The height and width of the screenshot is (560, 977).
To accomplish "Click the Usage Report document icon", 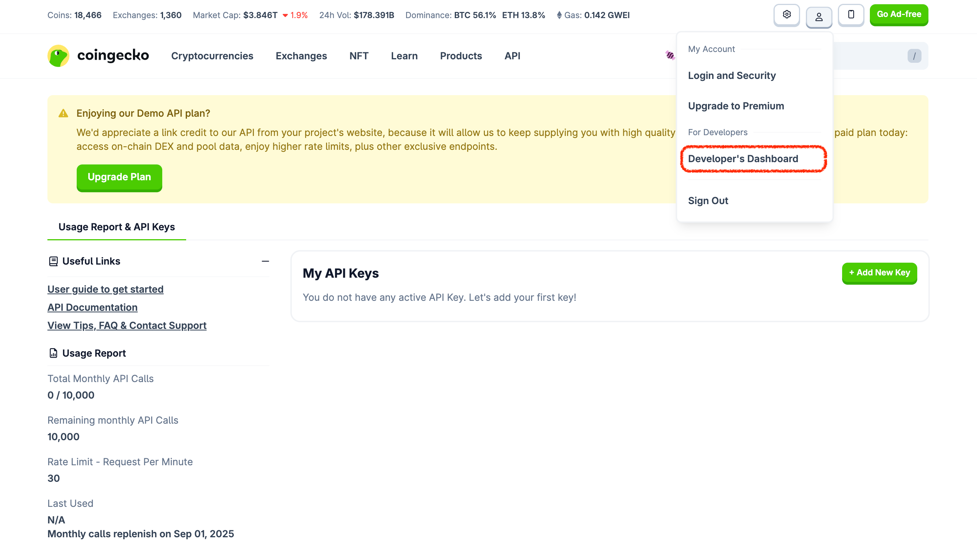I will [x=53, y=353].
